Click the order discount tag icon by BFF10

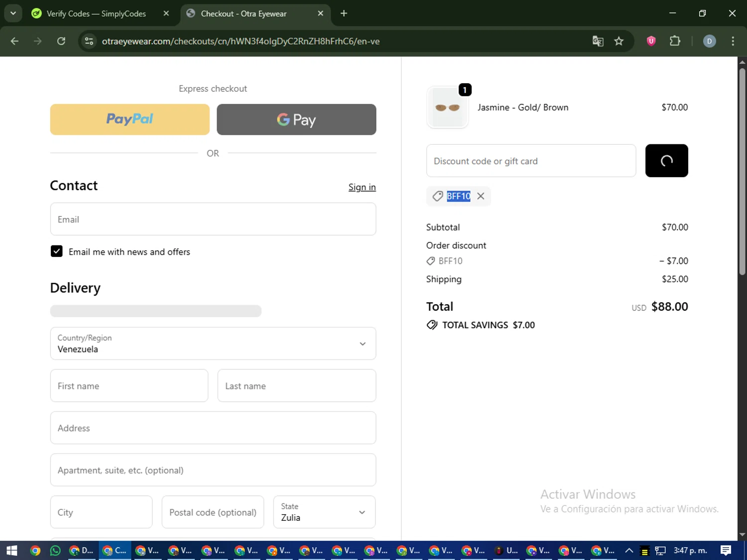point(431,261)
